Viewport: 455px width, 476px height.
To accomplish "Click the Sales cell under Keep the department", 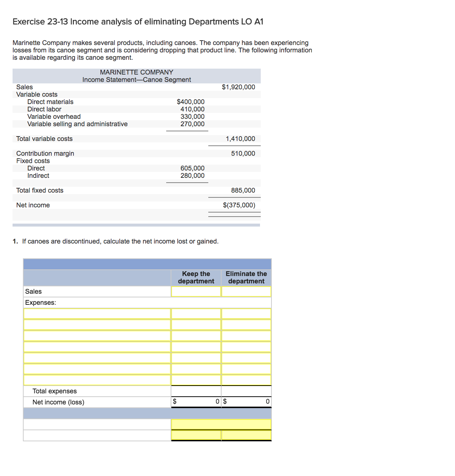I will click(x=196, y=292).
